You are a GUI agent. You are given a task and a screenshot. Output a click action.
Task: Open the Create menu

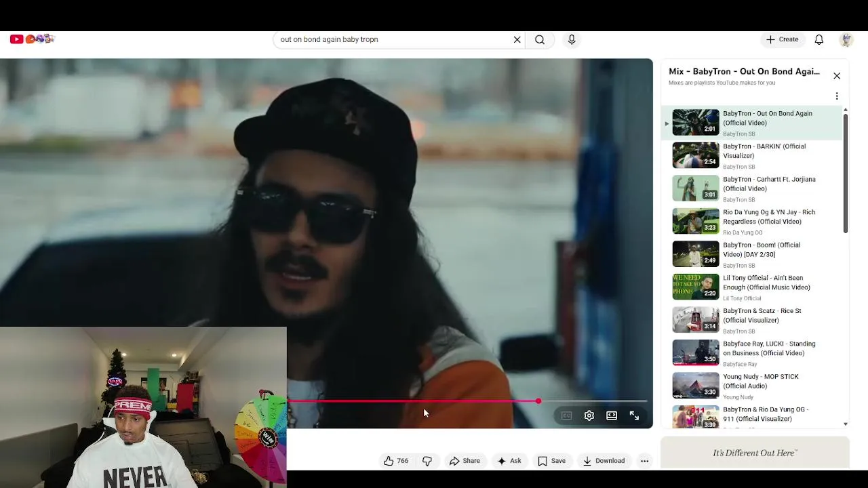(x=782, y=39)
